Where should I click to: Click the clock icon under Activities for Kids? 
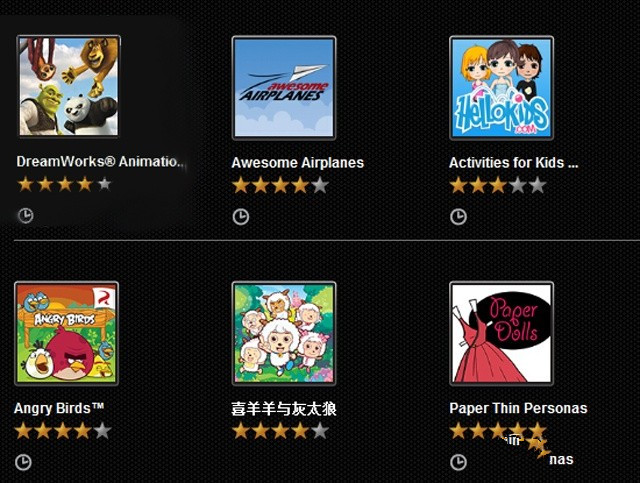pos(458,217)
